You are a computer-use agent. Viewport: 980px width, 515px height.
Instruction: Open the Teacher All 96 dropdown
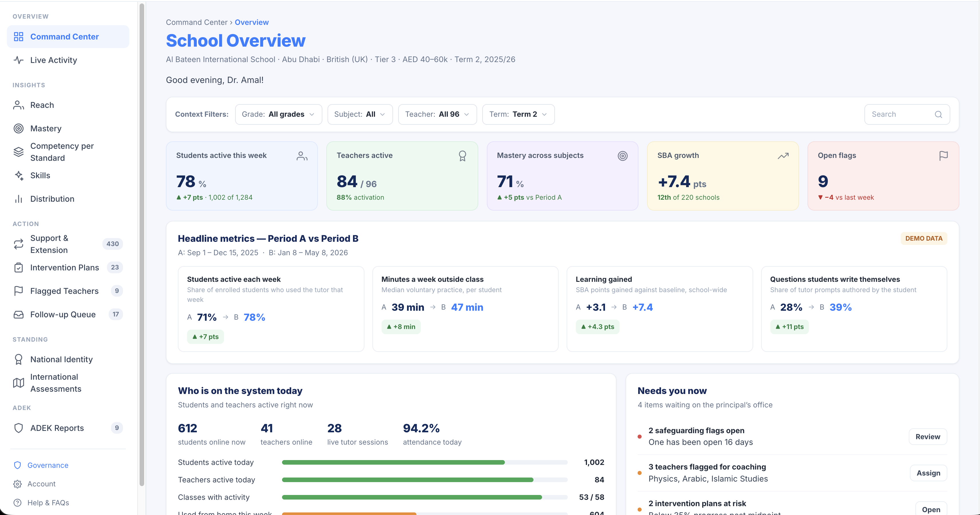[x=437, y=114]
